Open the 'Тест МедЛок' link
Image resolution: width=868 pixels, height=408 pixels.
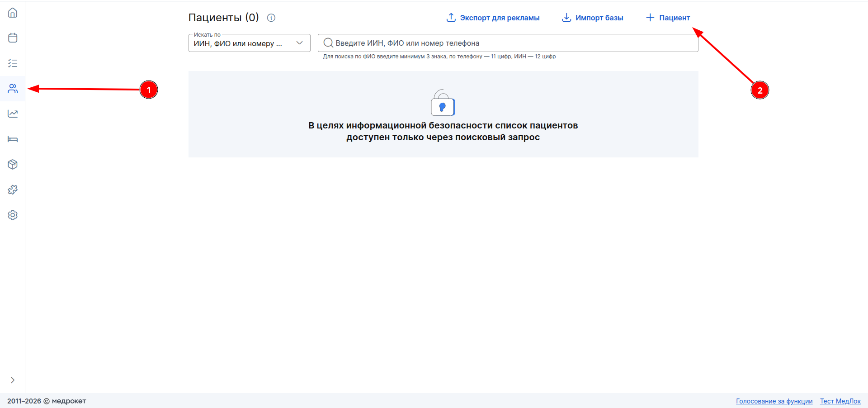(x=840, y=401)
